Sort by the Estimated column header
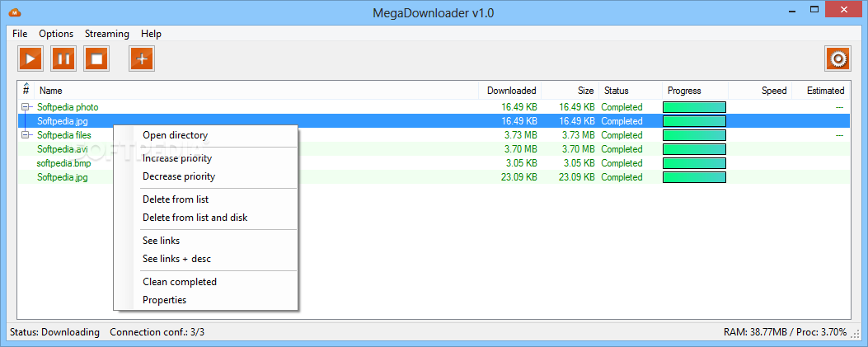The width and height of the screenshot is (868, 347). coord(821,90)
